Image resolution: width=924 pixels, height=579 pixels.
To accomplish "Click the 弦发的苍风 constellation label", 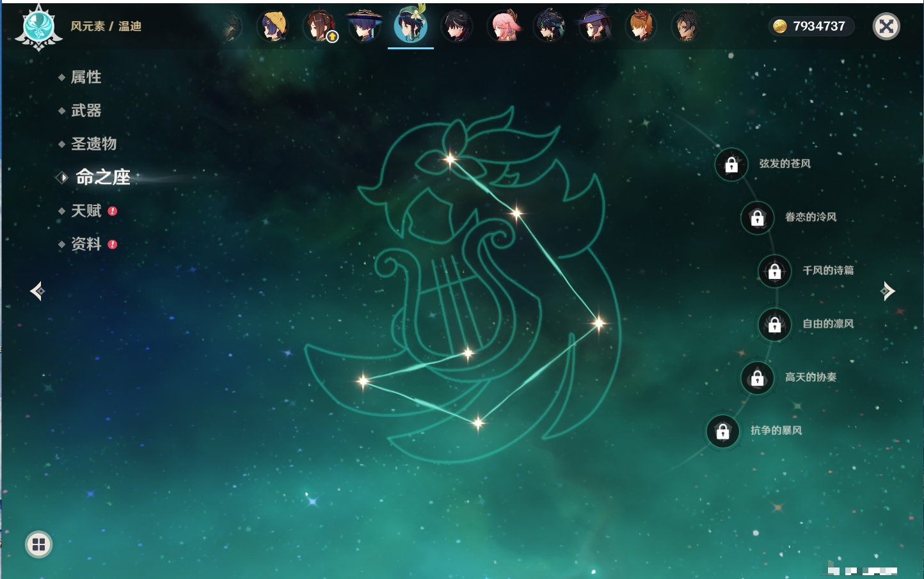I will [x=785, y=164].
